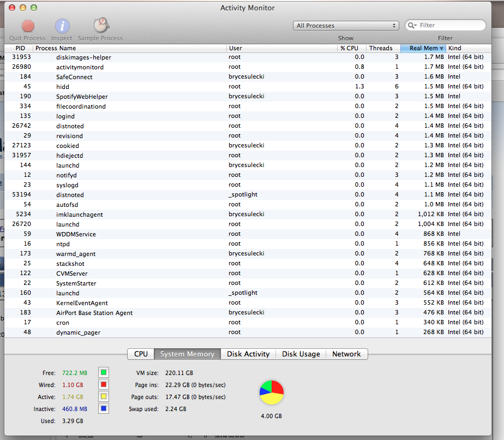Sort by the % CPU column header
This screenshot has width=504, height=440.
click(352, 48)
